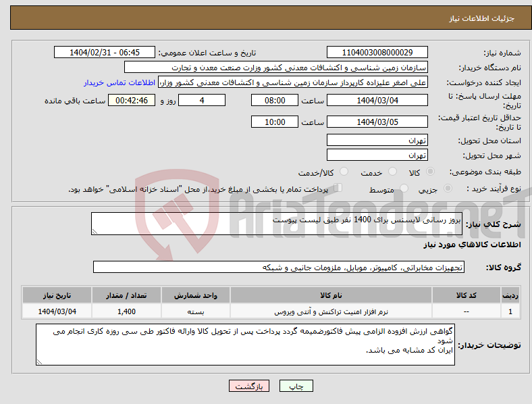This screenshot has width=532, height=404.
Task: Click the unit cell بسته
Action: pos(196,311)
